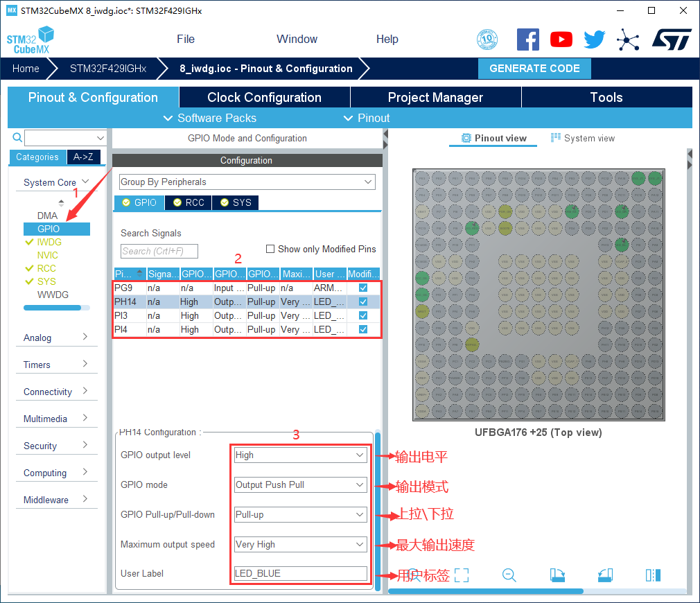Toggle Show only Modified Pins checkbox
This screenshot has width=700, height=603.
pos(271,249)
